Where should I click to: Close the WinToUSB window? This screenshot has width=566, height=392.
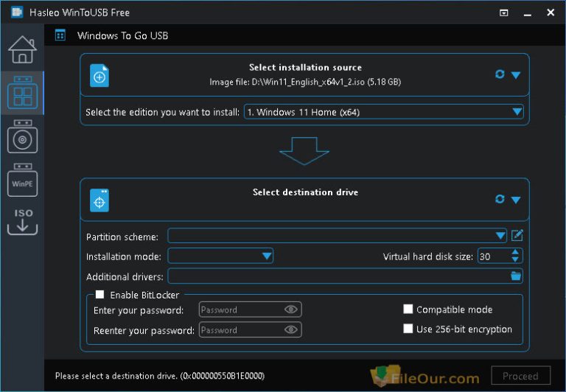point(551,13)
